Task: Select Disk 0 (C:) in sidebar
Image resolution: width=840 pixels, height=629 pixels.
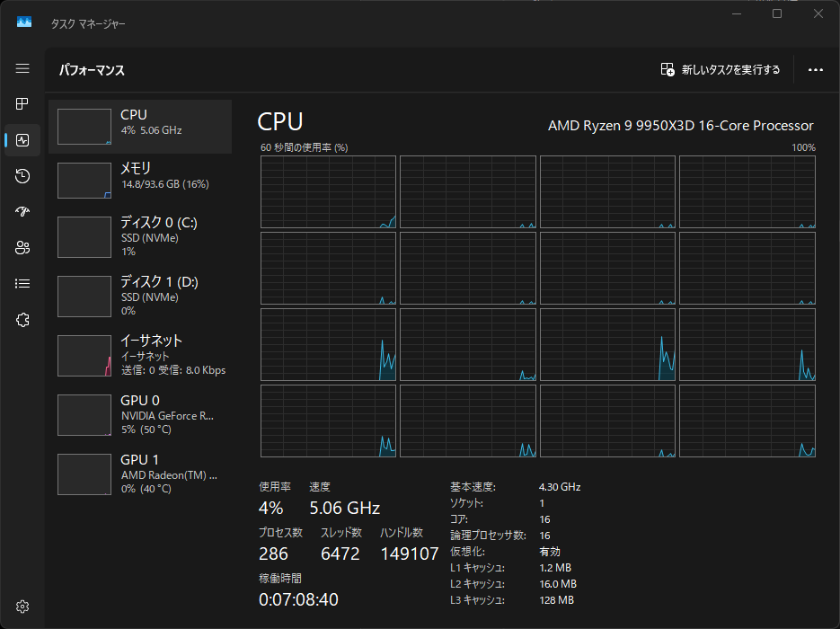Action: click(140, 236)
